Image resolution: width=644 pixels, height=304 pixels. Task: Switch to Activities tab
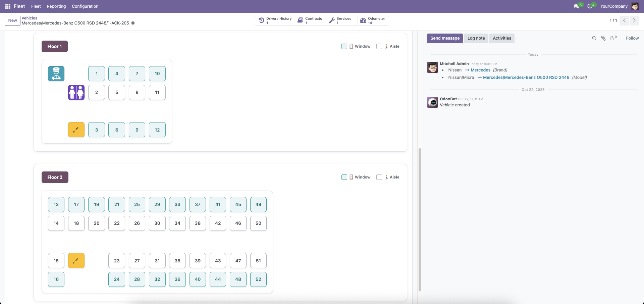click(x=502, y=38)
